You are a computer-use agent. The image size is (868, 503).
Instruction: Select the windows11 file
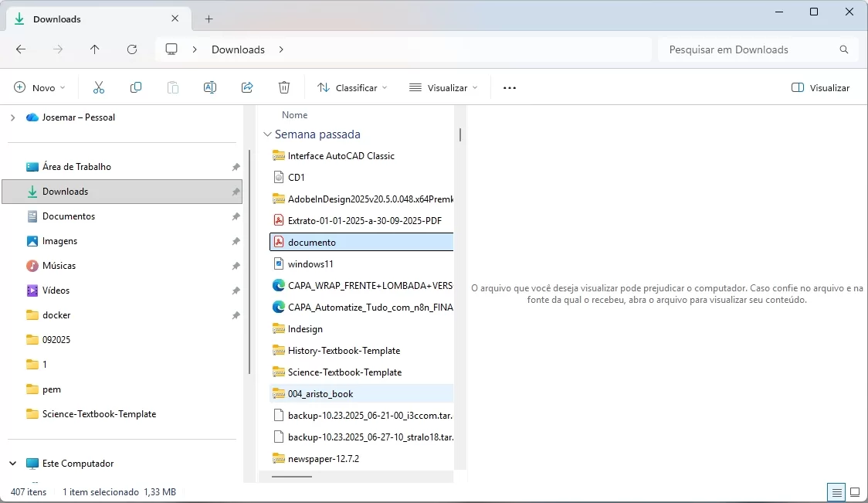[310, 264]
